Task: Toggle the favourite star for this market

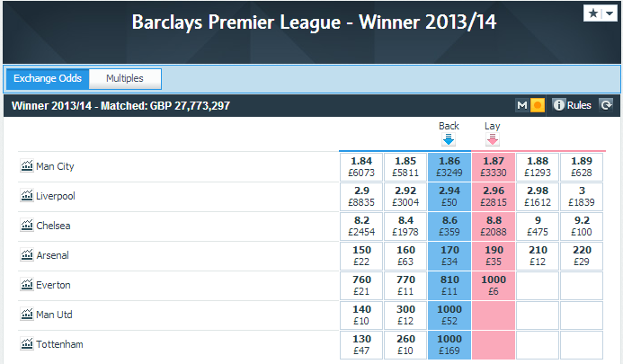Action: click(x=593, y=13)
